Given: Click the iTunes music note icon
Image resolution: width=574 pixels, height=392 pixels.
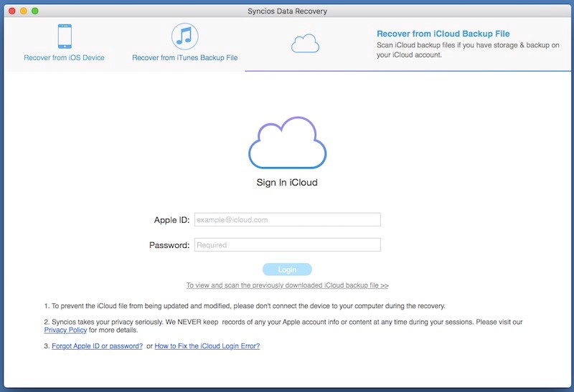Looking at the screenshot, I should [x=184, y=36].
